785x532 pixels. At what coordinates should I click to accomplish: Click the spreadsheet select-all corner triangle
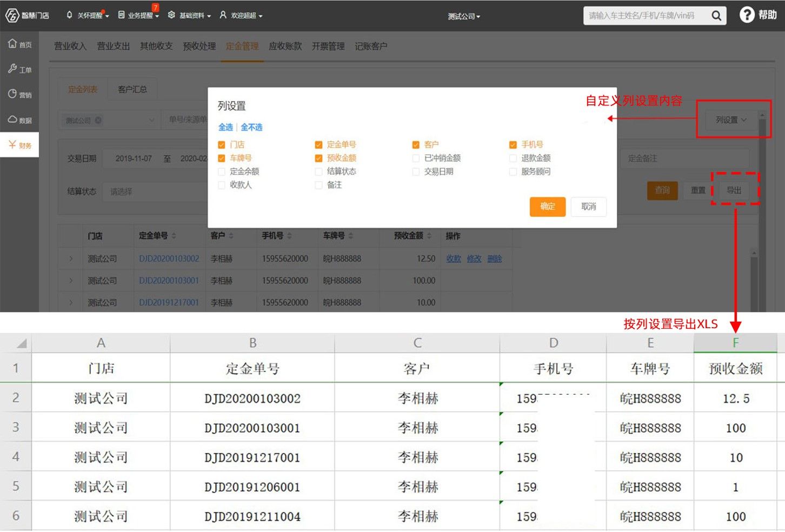(21, 343)
